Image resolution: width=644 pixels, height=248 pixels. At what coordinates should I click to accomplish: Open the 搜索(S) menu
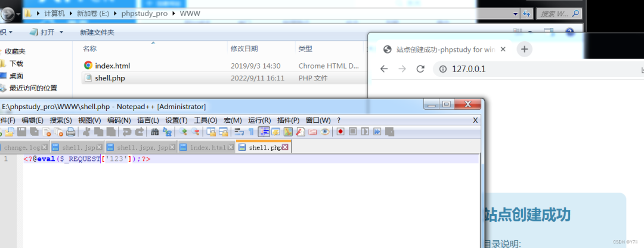(x=61, y=120)
